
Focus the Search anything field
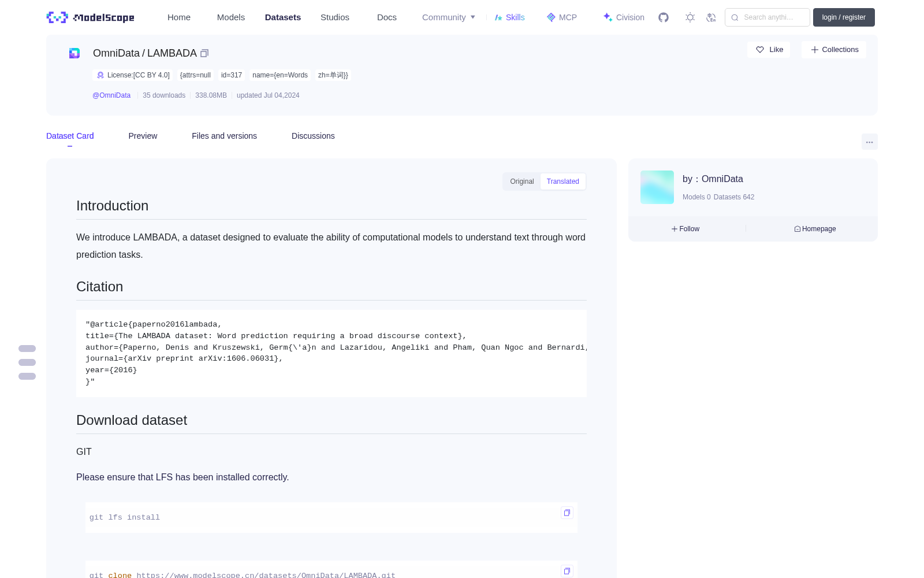[x=767, y=17]
